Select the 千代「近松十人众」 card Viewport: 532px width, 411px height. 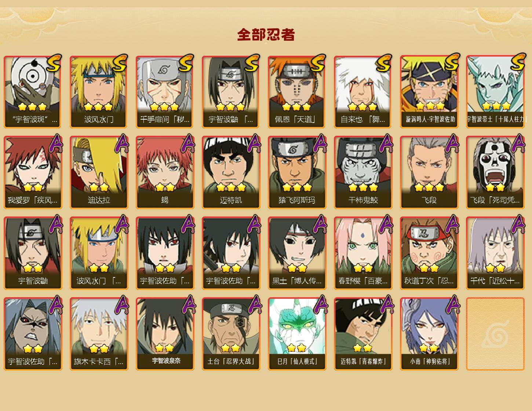pyautogui.click(x=495, y=253)
